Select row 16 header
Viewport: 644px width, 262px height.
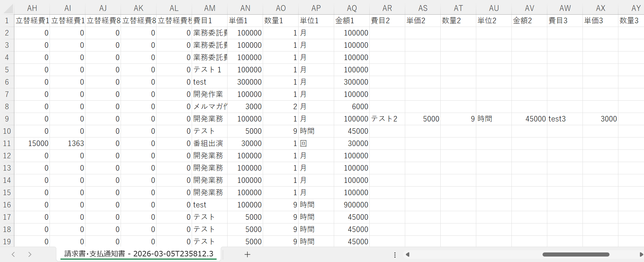coord(7,205)
